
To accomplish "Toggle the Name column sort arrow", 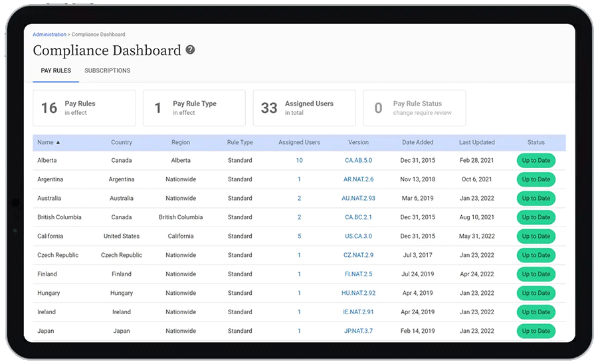I will pos(58,143).
